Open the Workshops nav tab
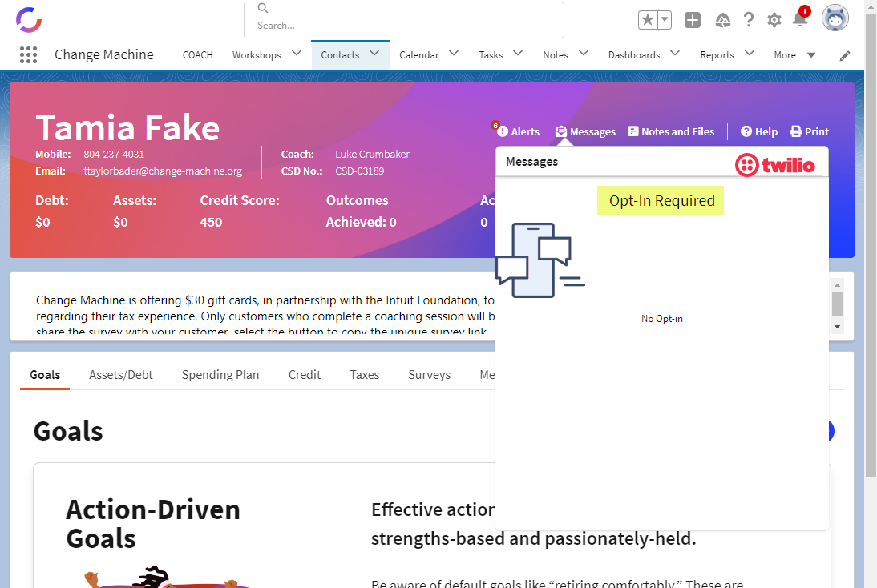 (257, 54)
